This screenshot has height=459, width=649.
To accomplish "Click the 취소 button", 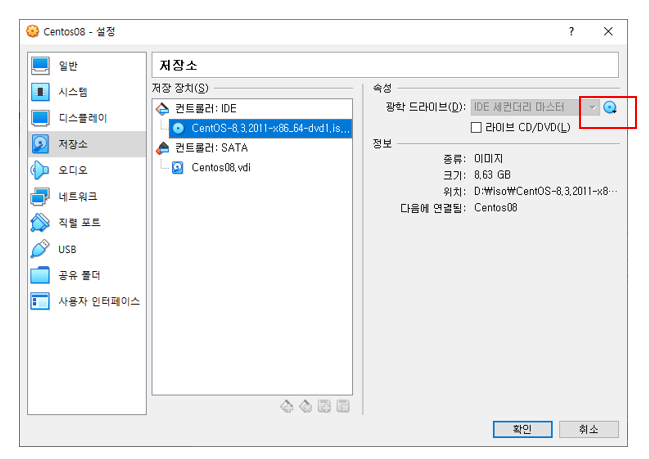I will click(x=589, y=429).
